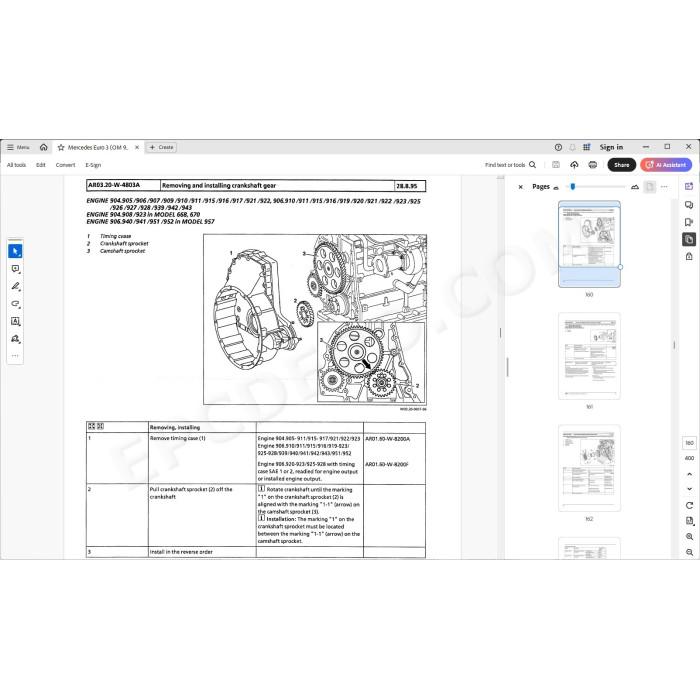The height and width of the screenshot is (700, 700).
Task: Upload the document to cloud
Action: tap(574, 165)
